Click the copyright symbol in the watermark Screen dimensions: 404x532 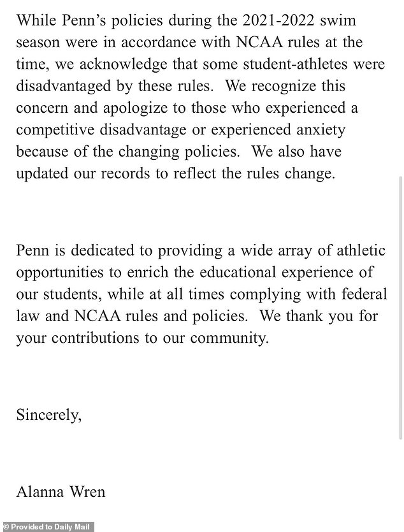[x=5, y=527]
